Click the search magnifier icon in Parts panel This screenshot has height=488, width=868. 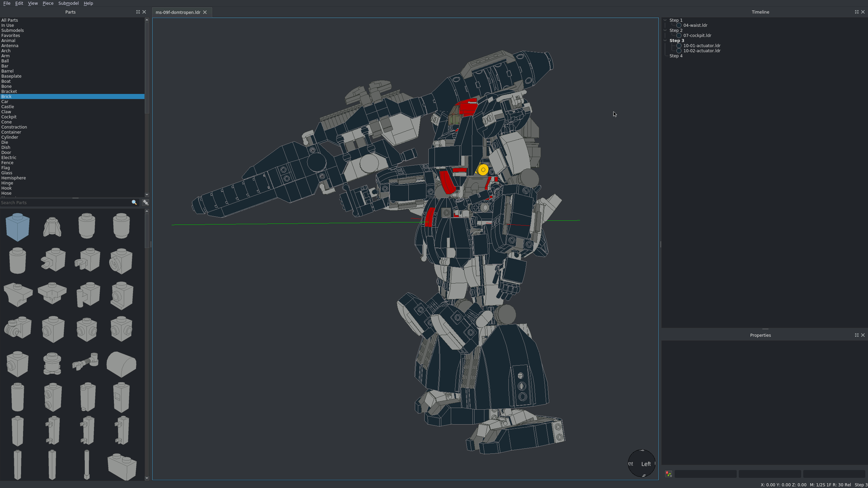coord(134,202)
